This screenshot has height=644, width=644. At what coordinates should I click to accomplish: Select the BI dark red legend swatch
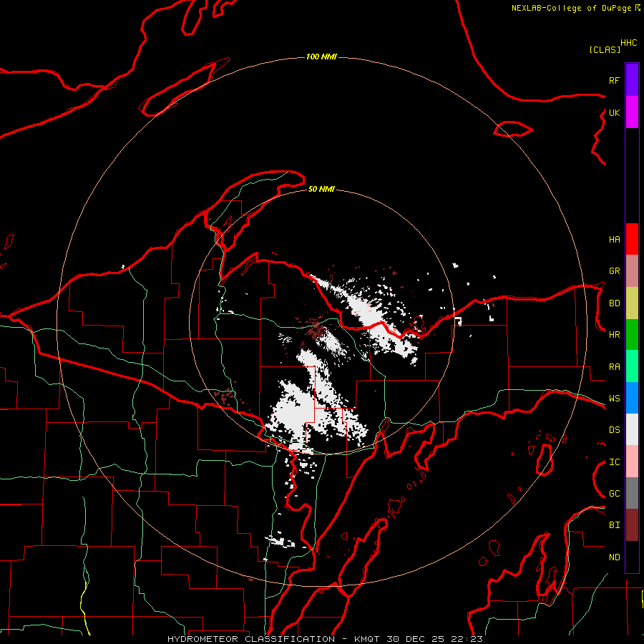click(632, 525)
